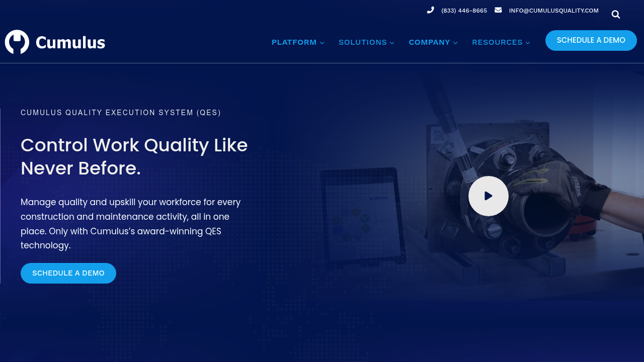Open the SOLUTIONS dropdown chevron

click(392, 42)
